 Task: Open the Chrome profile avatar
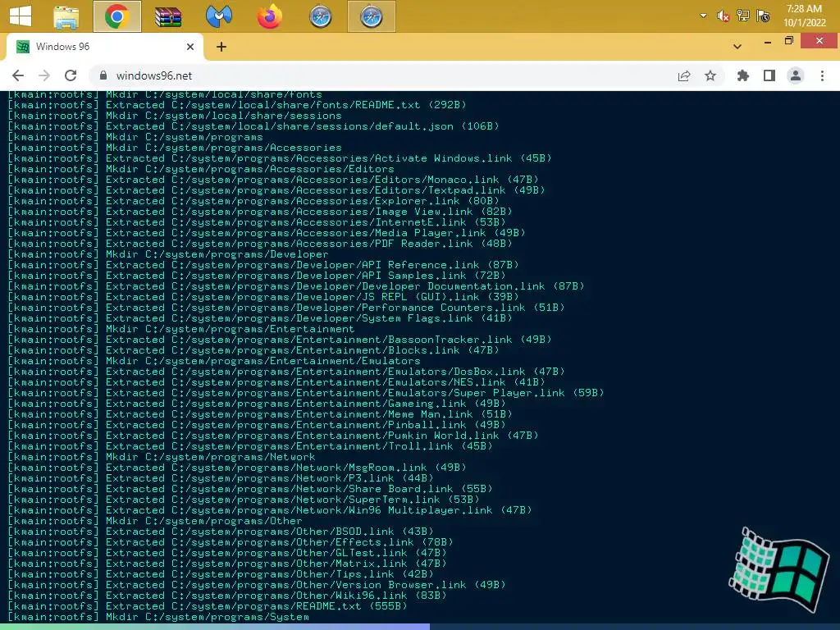(796, 75)
